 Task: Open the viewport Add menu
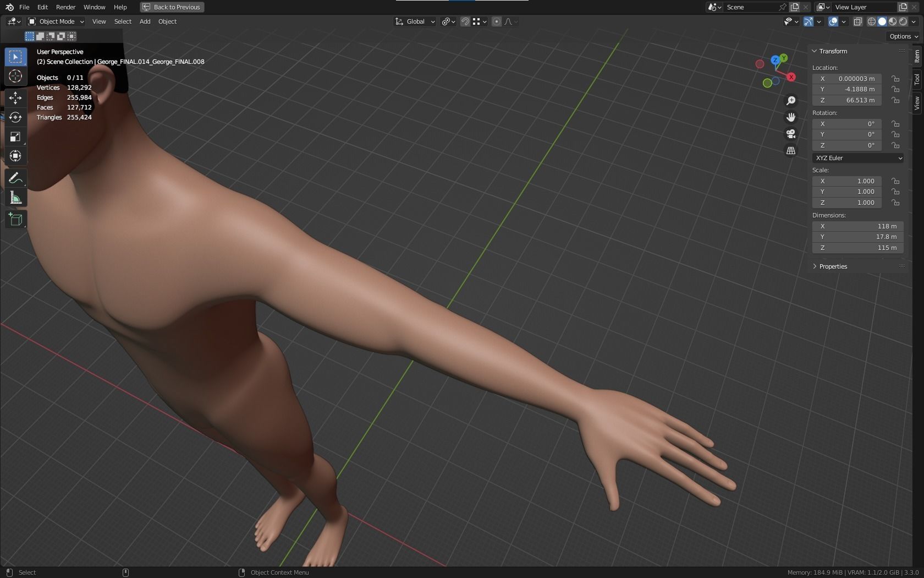145,21
